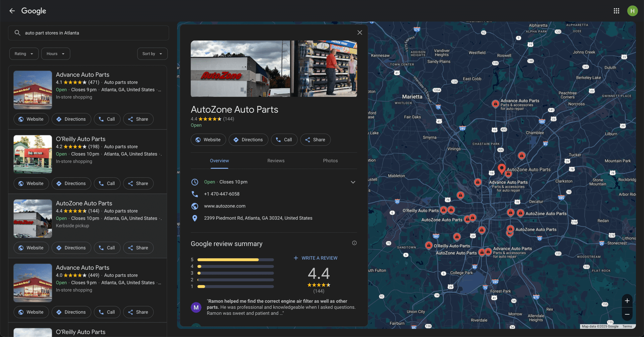Click the O'Reilly Auto Parts map marker near Sandtown
Viewport: 644px width, 337px height.
tap(429, 245)
